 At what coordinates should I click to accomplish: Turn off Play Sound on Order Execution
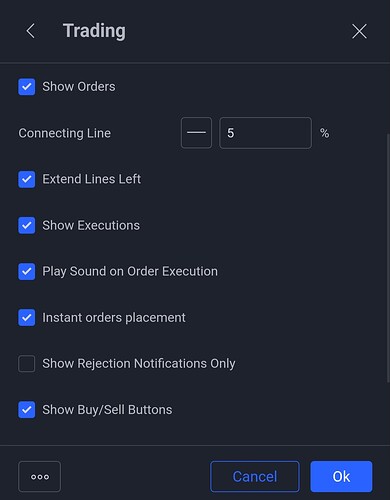coord(27,271)
